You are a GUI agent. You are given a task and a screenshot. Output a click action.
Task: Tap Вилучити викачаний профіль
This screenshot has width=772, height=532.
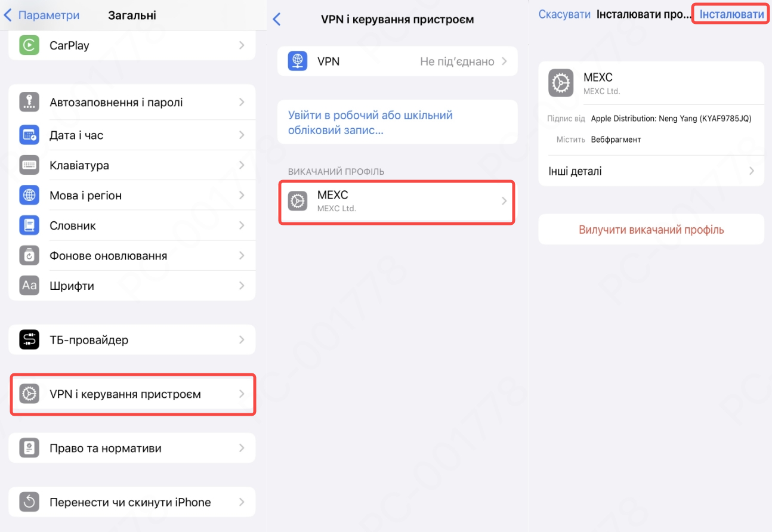point(651,230)
